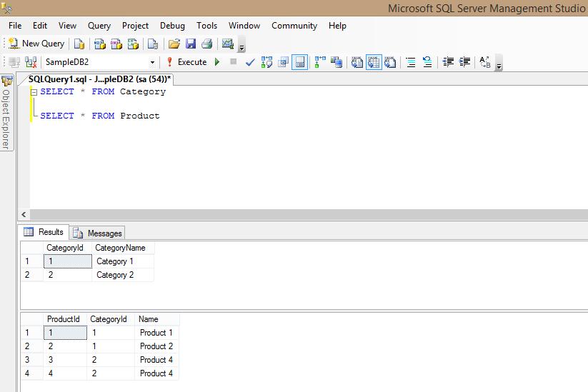The width and height of the screenshot is (588, 392).
Task: Save the query with the floppy disk icon
Action: tap(191, 44)
